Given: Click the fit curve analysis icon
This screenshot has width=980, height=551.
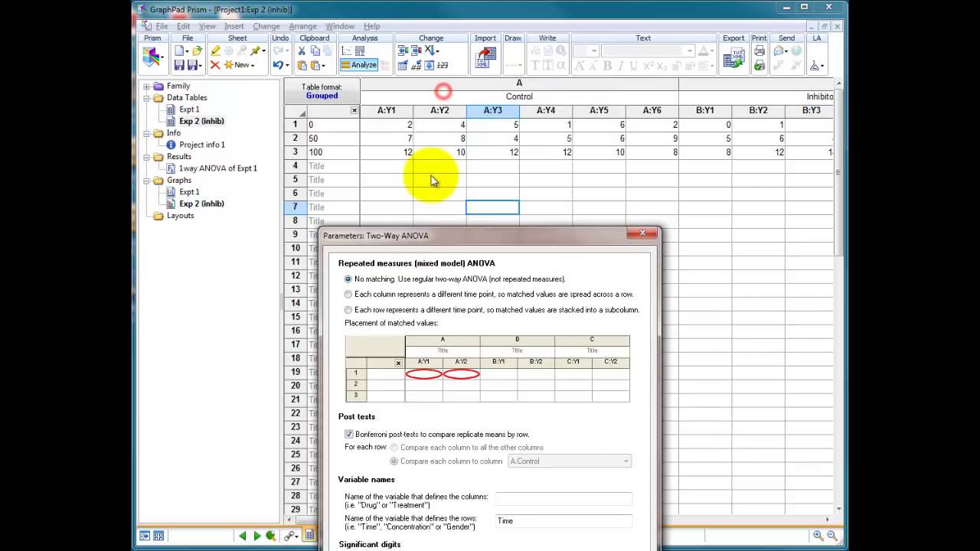Looking at the screenshot, I should point(346,51).
